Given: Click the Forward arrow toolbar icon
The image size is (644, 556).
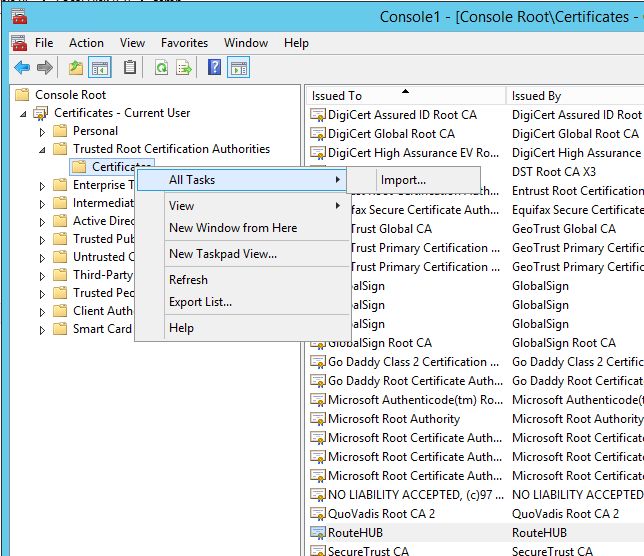Looking at the screenshot, I should coord(45,67).
